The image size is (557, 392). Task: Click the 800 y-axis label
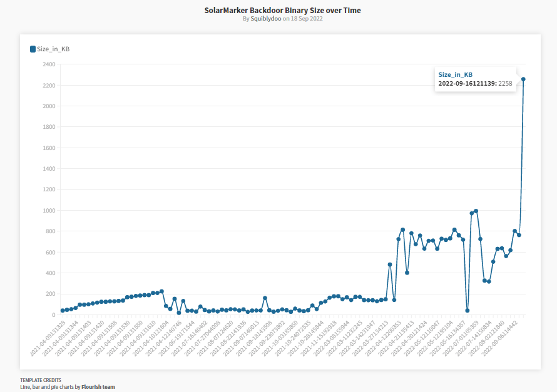click(x=50, y=231)
